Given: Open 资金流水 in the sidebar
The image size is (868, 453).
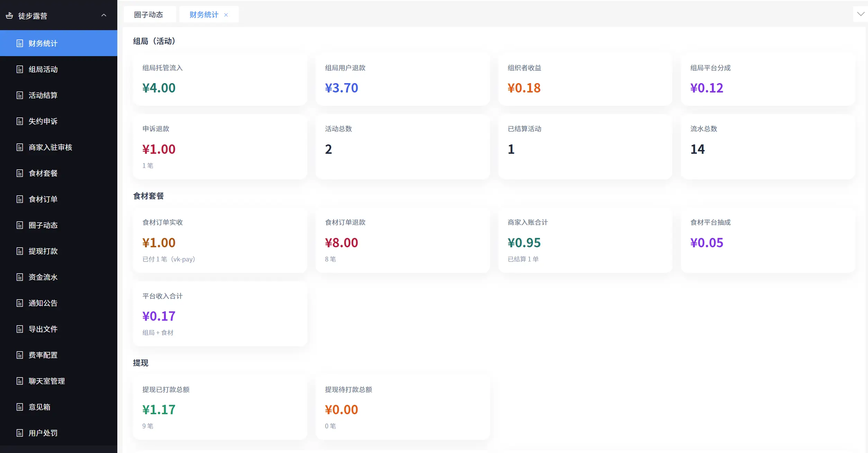Looking at the screenshot, I should (58, 277).
